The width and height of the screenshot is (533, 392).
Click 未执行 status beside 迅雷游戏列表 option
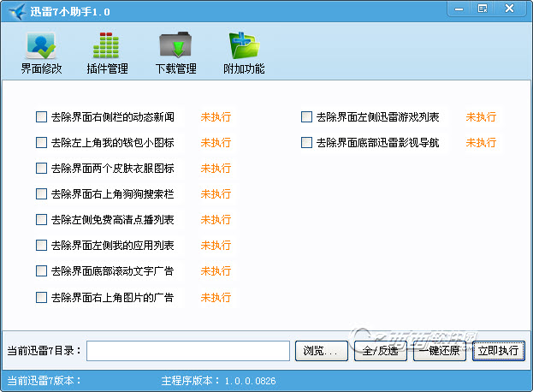click(481, 117)
